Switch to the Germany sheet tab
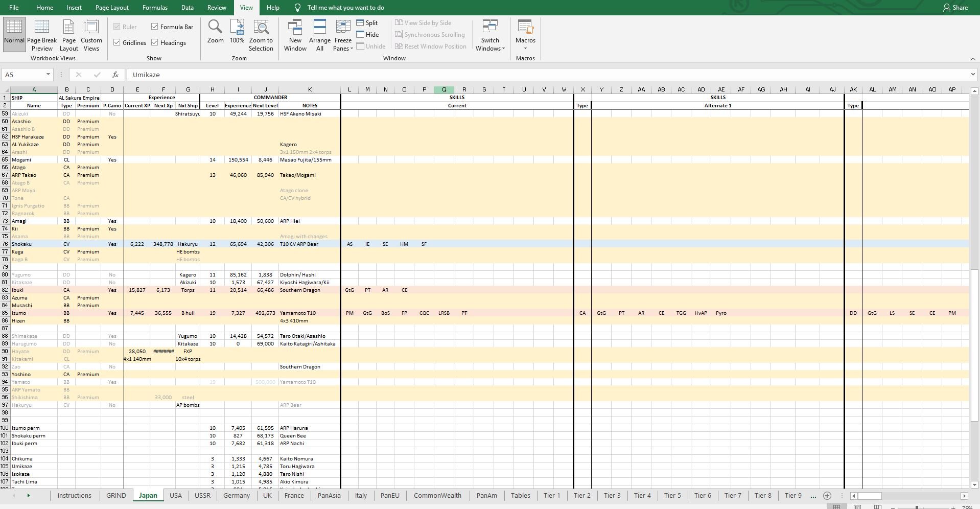This screenshot has height=509, width=980. pos(237,495)
